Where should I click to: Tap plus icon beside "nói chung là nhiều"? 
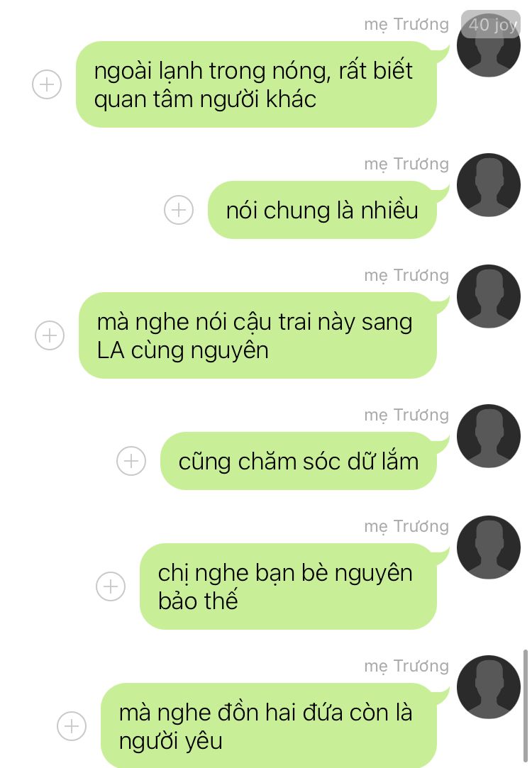tap(178, 210)
